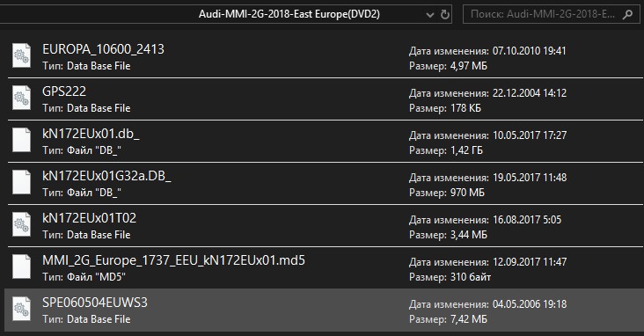
Task: Click the MD5 file's blank page icon
Action: click(21, 267)
